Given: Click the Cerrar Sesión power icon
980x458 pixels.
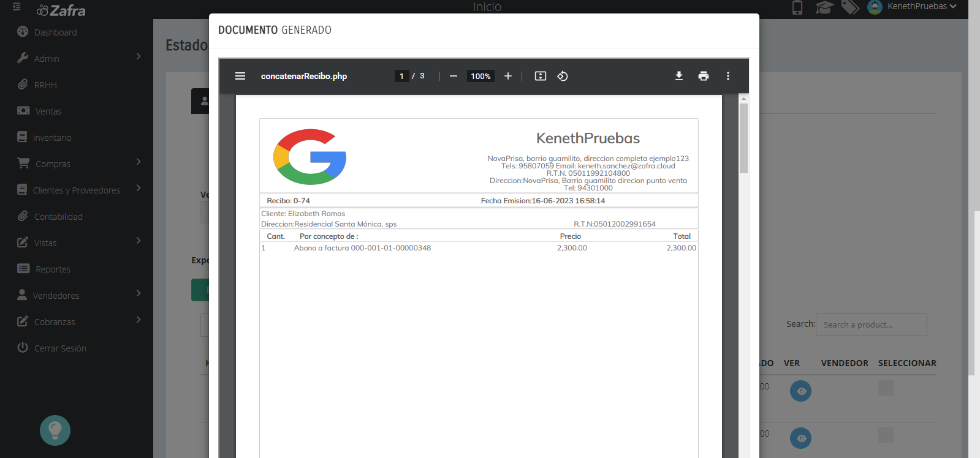Looking at the screenshot, I should [23, 348].
